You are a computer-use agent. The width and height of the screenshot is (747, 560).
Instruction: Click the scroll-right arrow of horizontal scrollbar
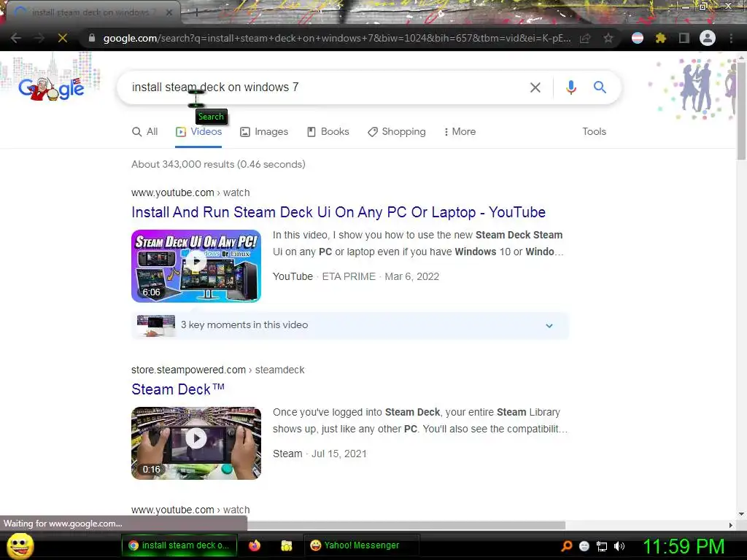tap(731, 525)
